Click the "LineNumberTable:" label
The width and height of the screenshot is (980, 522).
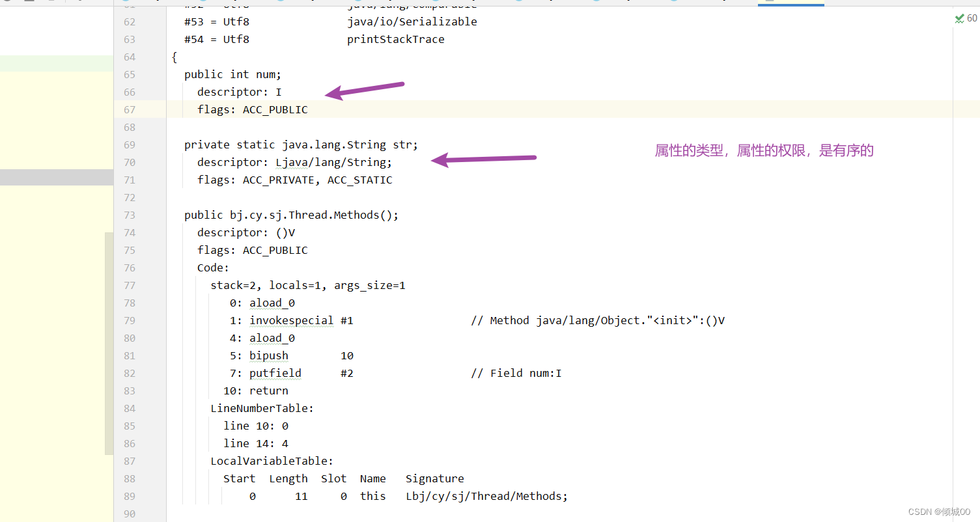[x=262, y=408]
